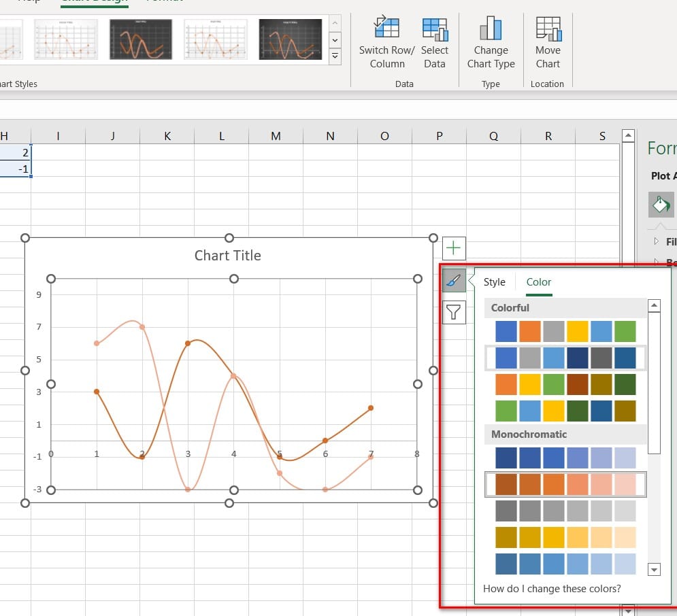Select the Color tab in the flyout
677x616 pixels.
[x=539, y=282]
